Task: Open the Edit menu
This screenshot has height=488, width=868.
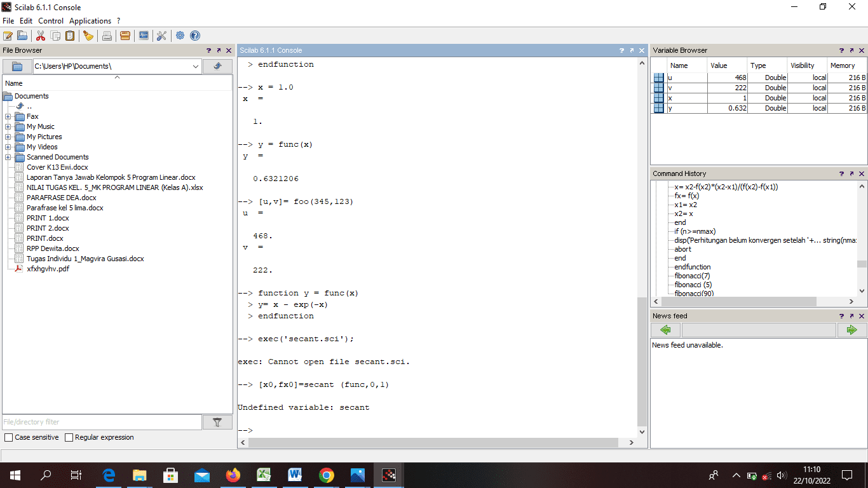Action: [26, 21]
